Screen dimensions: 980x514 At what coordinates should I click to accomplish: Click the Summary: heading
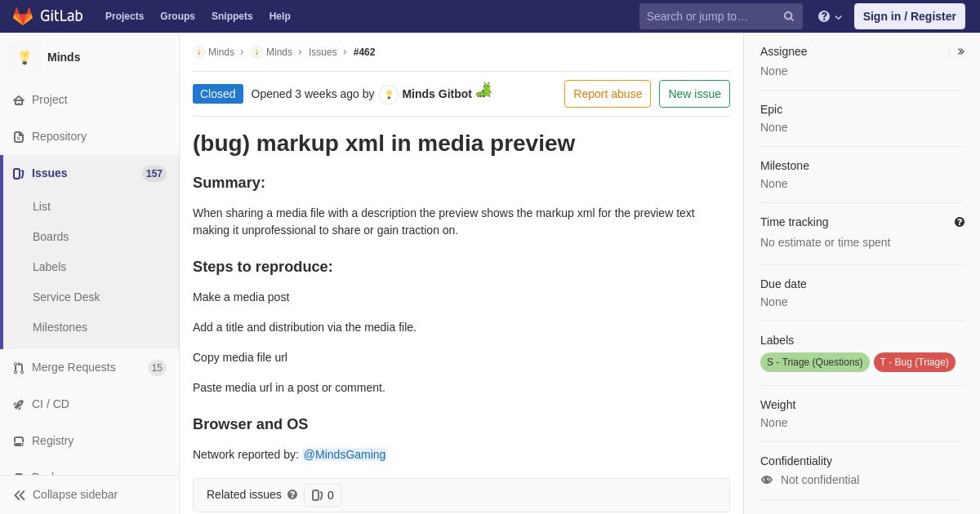click(229, 183)
